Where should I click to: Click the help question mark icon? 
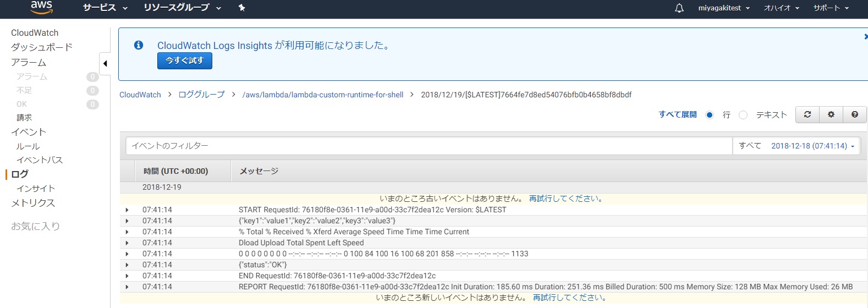[x=854, y=114]
